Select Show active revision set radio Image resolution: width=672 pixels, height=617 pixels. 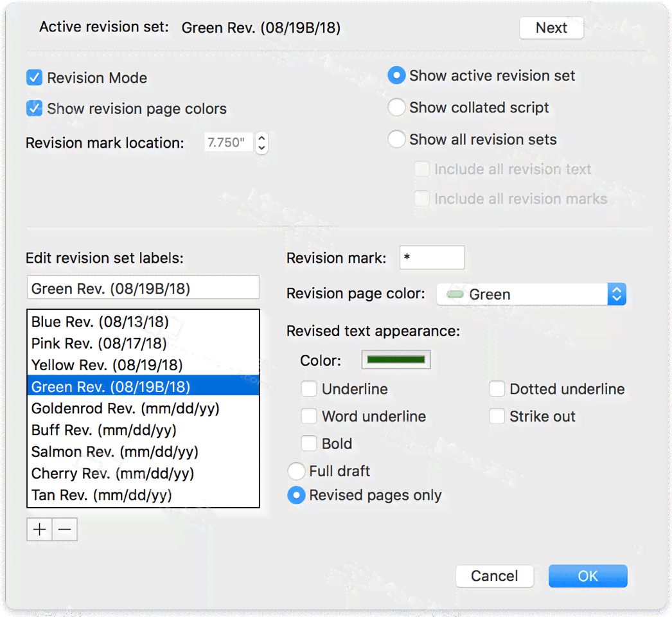pyautogui.click(x=396, y=75)
